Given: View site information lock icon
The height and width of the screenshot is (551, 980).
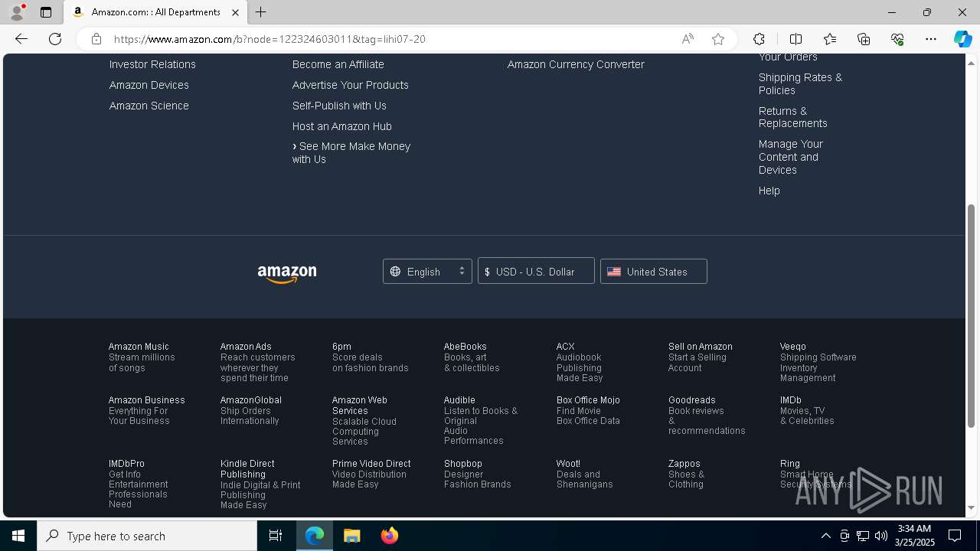Looking at the screenshot, I should tap(96, 39).
